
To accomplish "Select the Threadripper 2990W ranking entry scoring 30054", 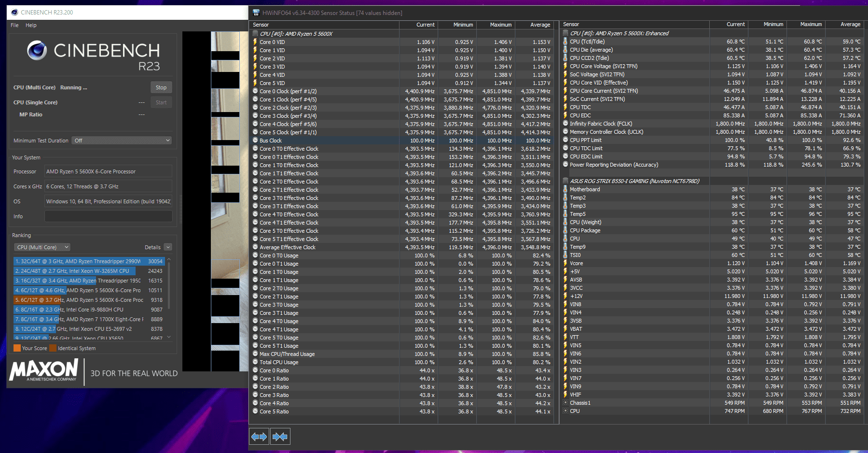I will pos(89,261).
